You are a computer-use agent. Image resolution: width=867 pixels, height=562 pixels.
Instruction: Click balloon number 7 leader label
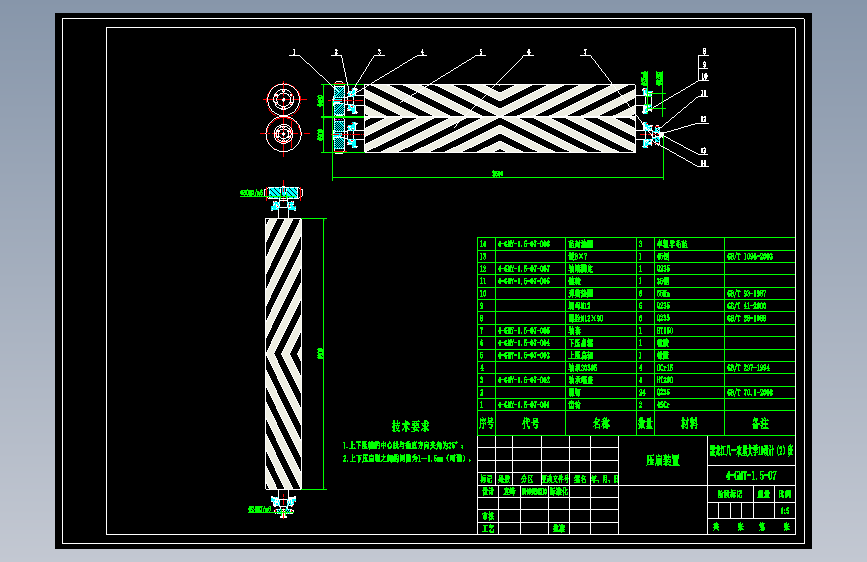point(585,53)
